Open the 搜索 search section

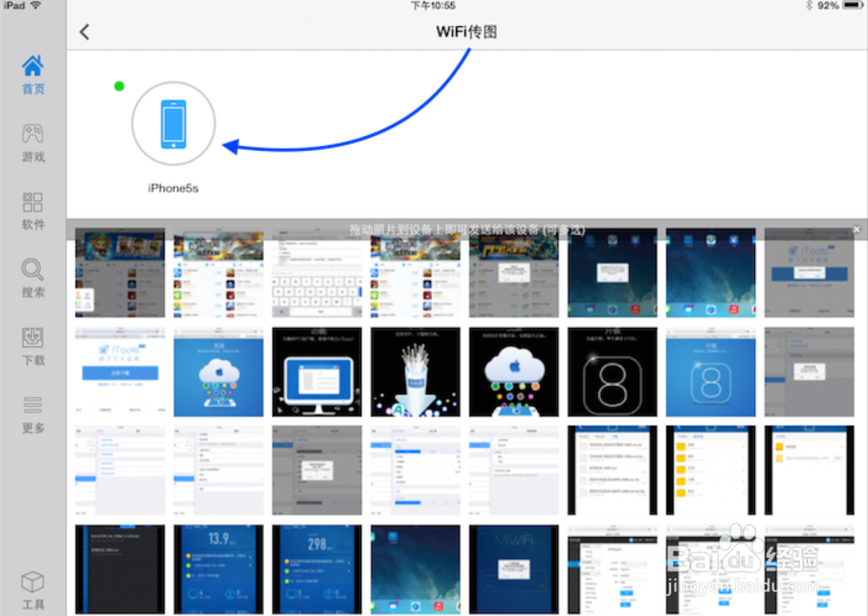pyautogui.click(x=32, y=278)
